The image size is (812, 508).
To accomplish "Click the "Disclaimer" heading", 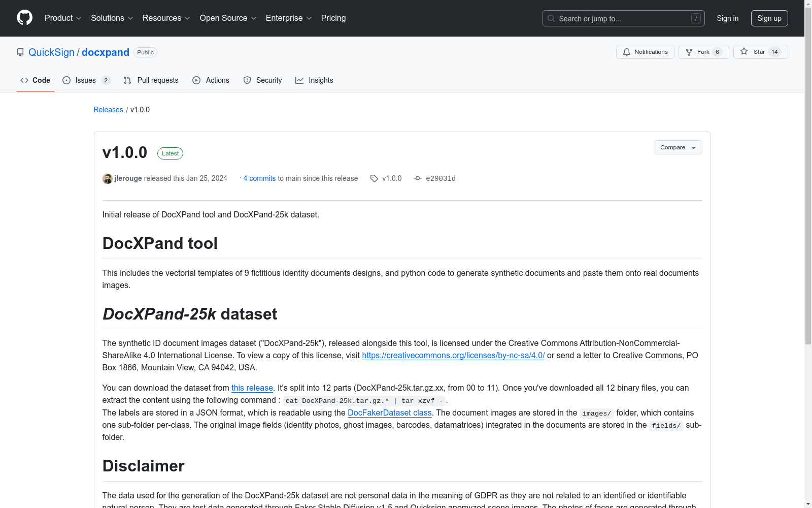I will [143, 466].
